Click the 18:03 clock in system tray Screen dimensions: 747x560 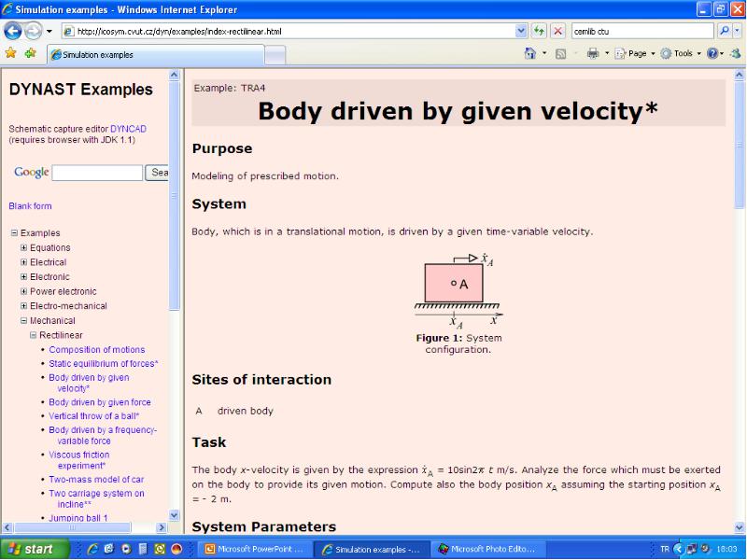point(726,549)
